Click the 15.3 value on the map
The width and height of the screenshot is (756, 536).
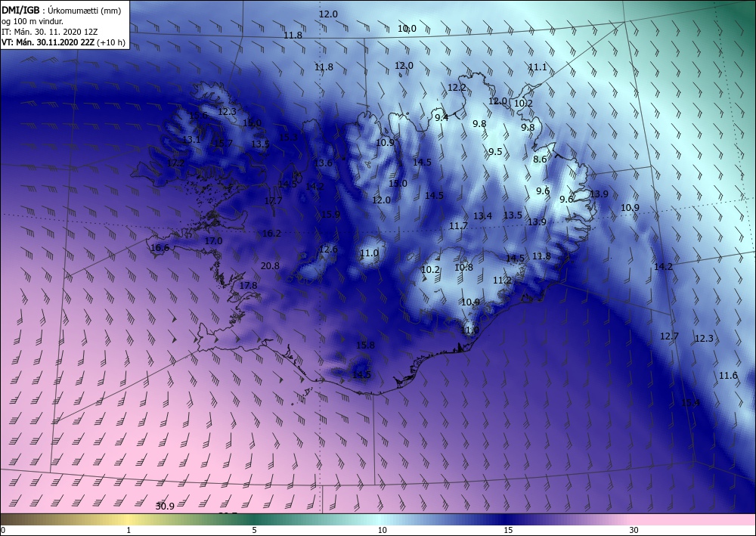288,138
